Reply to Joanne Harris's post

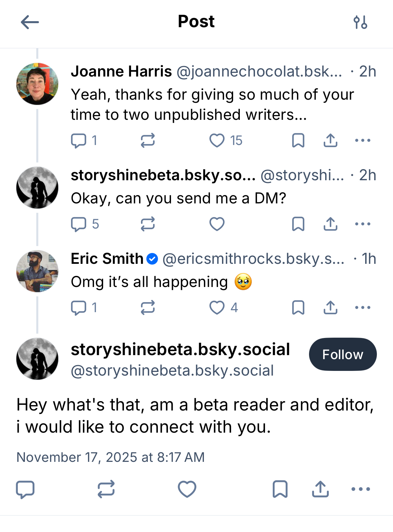click(79, 141)
